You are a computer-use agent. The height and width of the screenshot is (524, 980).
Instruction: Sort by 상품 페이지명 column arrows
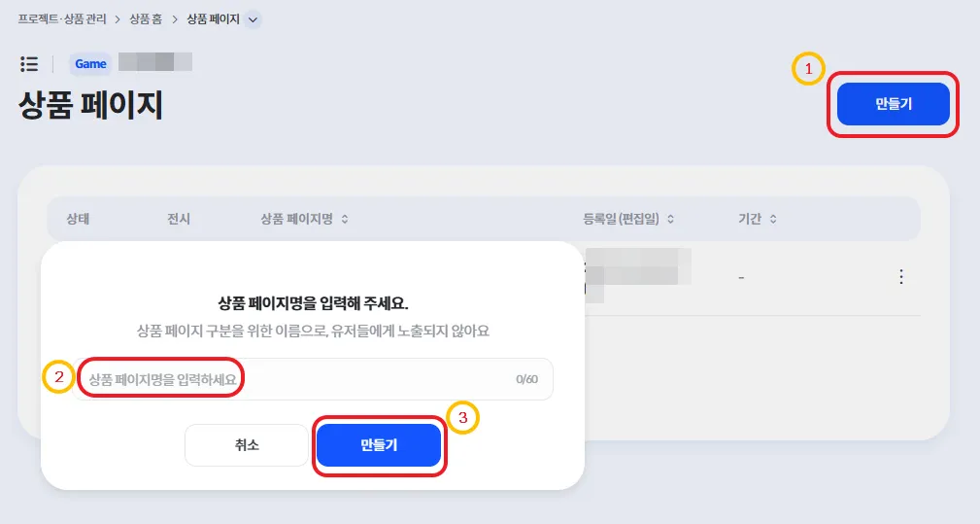[x=344, y=220]
